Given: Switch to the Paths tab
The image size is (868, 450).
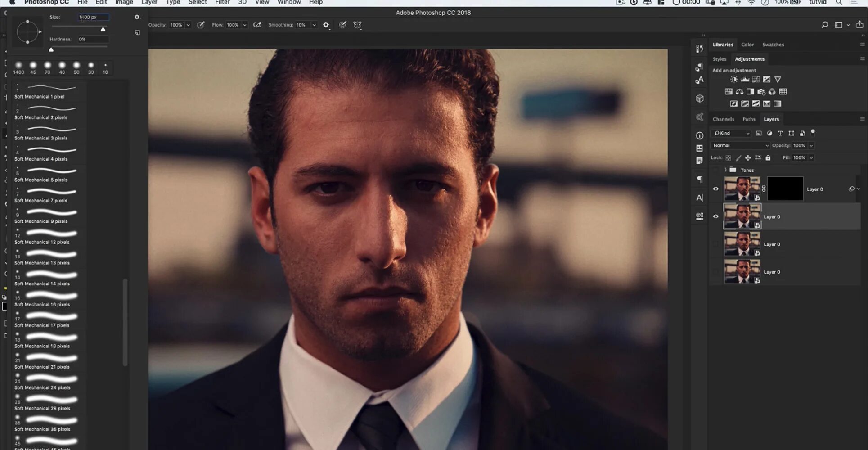Looking at the screenshot, I should [x=749, y=119].
